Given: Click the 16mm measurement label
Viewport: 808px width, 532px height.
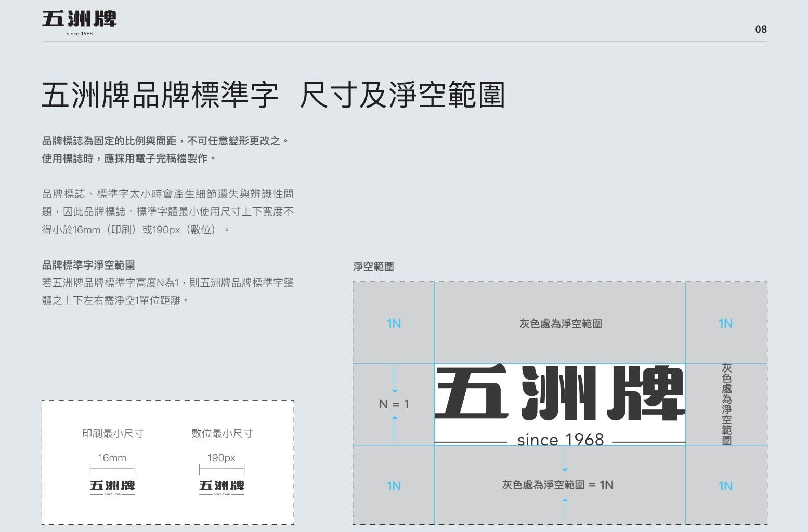Looking at the screenshot, I should (x=112, y=458).
